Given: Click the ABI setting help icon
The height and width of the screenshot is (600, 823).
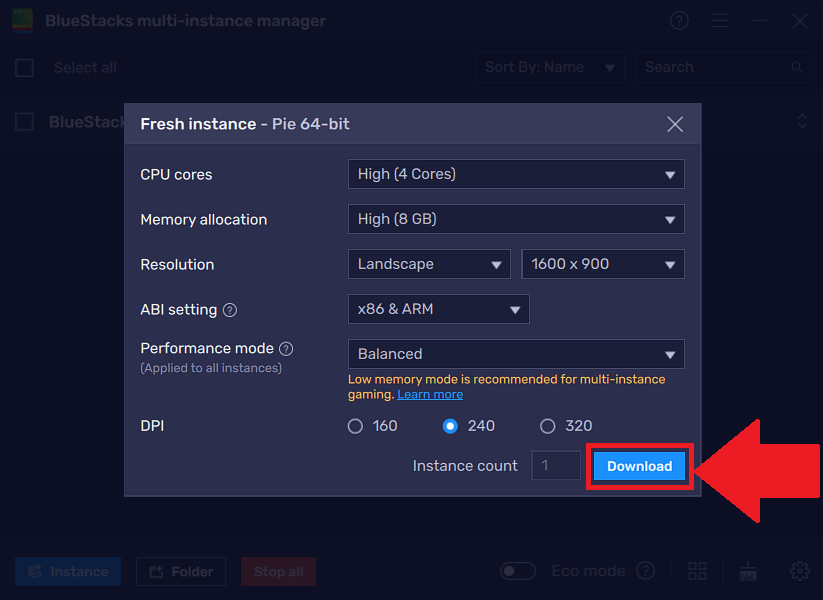Looking at the screenshot, I should point(230,310).
